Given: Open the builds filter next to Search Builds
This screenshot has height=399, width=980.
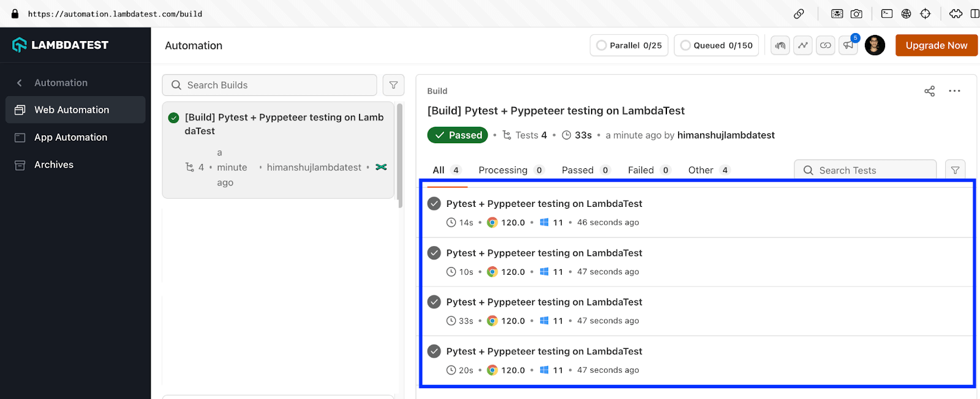Looking at the screenshot, I should 393,85.
